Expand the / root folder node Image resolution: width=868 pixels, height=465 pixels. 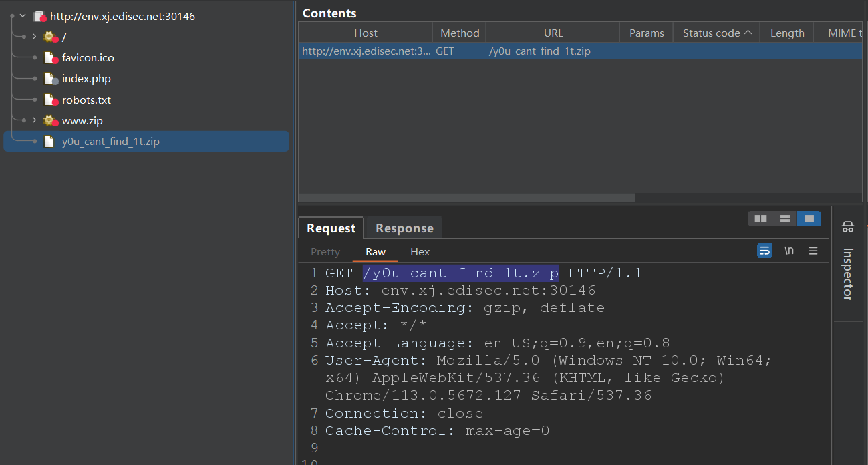(34, 37)
